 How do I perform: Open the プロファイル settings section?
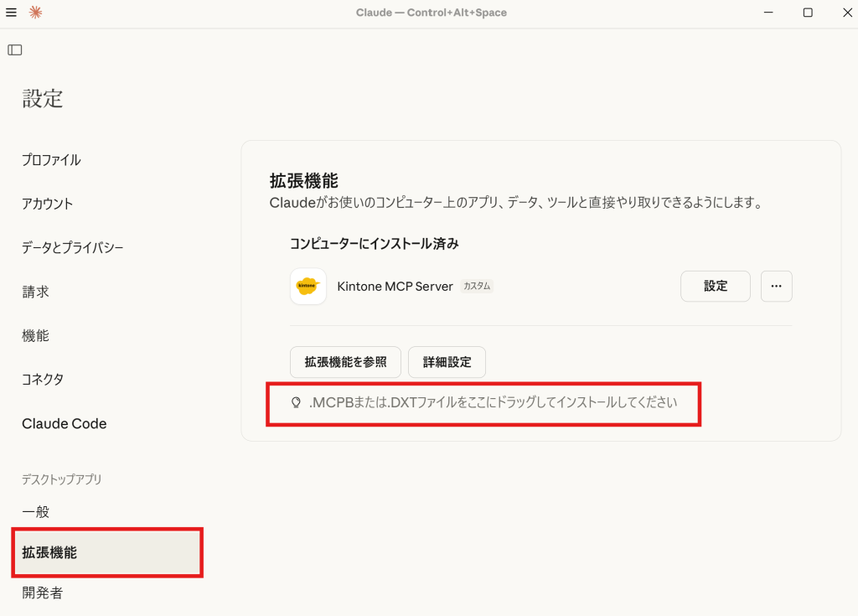(x=51, y=160)
